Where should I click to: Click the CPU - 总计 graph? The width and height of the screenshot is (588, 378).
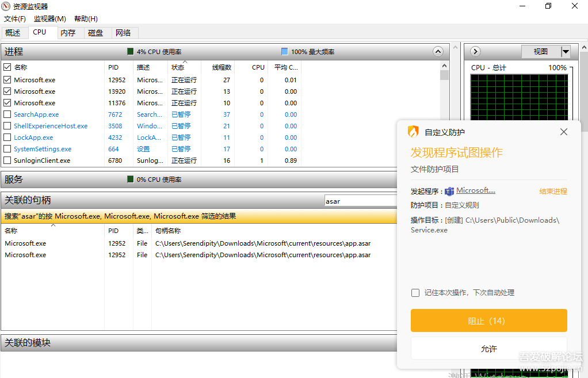tap(519, 97)
